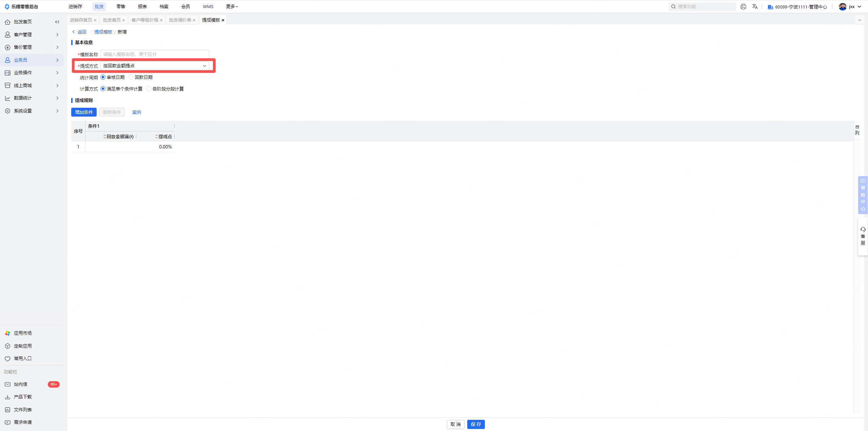Expand the 客户管理 sidebar section

click(32, 35)
